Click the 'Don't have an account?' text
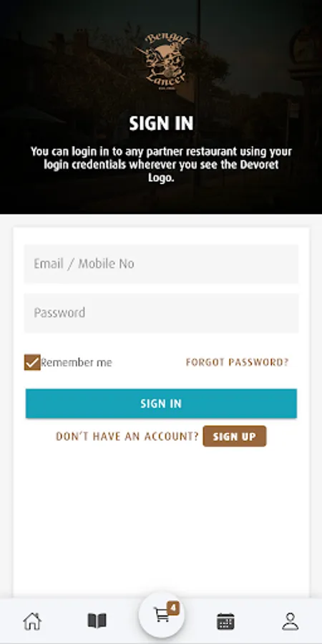The width and height of the screenshot is (322, 644). coord(127,436)
